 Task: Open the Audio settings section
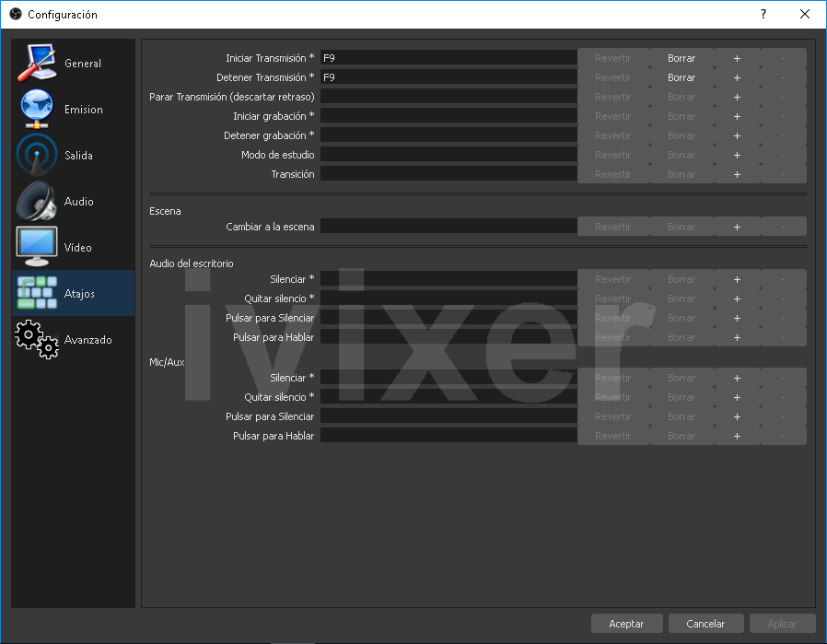[74, 201]
